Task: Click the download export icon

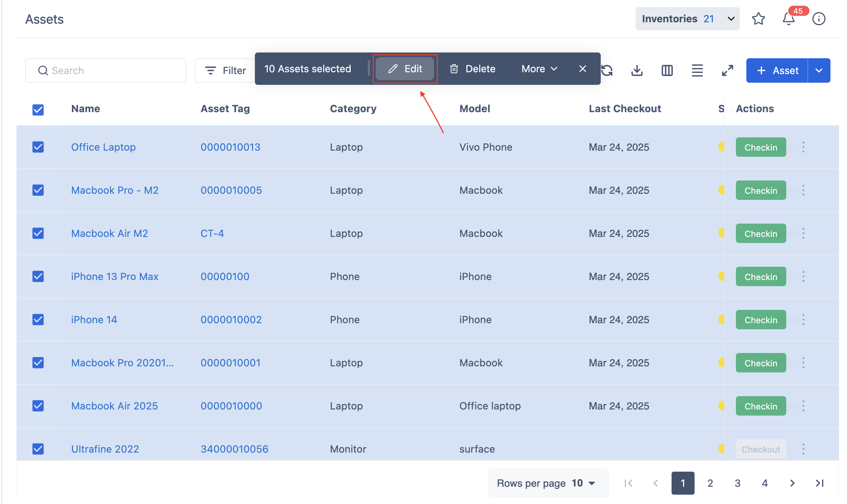Action: [x=637, y=70]
